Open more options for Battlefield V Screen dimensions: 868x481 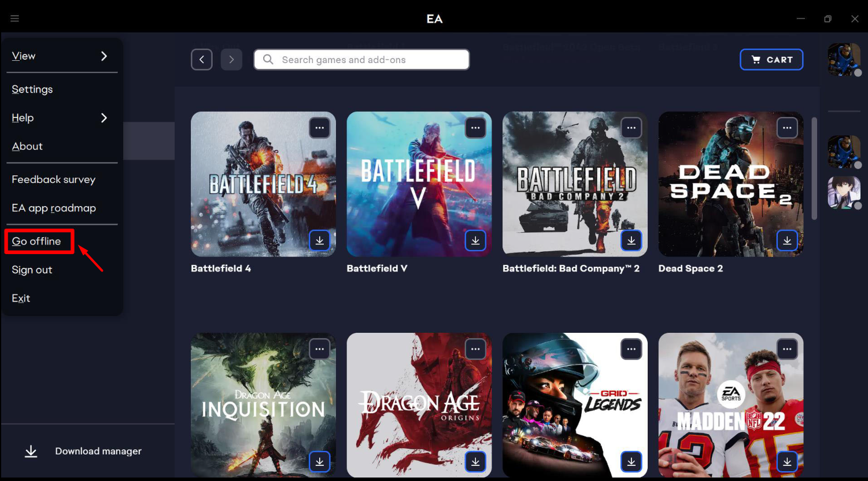[x=475, y=128]
